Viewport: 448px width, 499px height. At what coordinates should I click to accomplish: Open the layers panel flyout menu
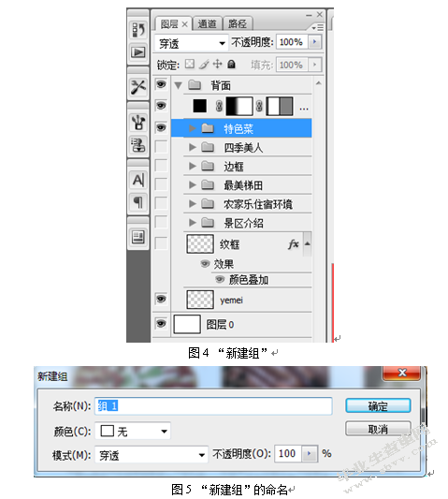click(x=317, y=28)
